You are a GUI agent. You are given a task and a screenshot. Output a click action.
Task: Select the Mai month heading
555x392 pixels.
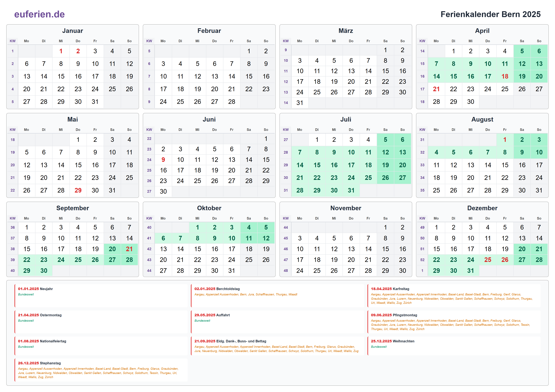(x=72, y=119)
